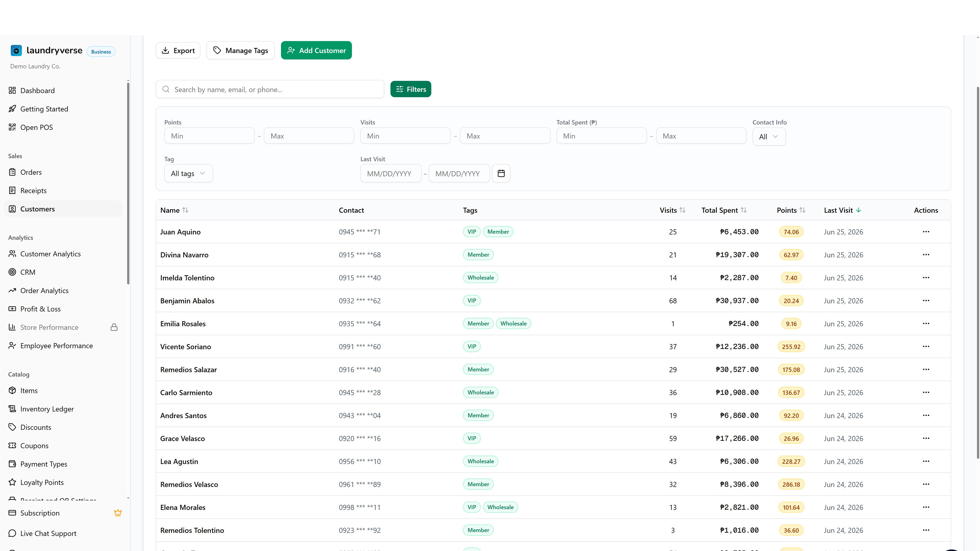Screen dimensions: 980x551
Task: Toggle Last Visit descending sort arrow
Action: (859, 210)
